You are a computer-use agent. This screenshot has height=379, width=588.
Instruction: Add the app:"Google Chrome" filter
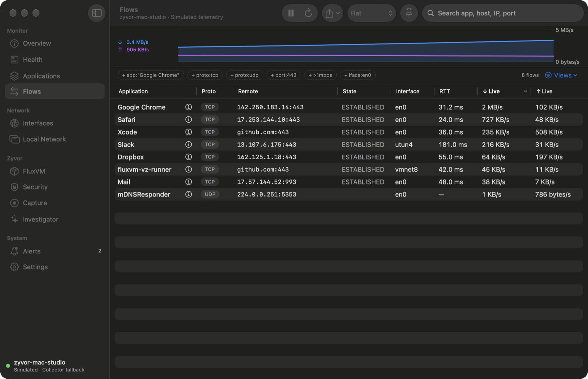pyautogui.click(x=151, y=75)
